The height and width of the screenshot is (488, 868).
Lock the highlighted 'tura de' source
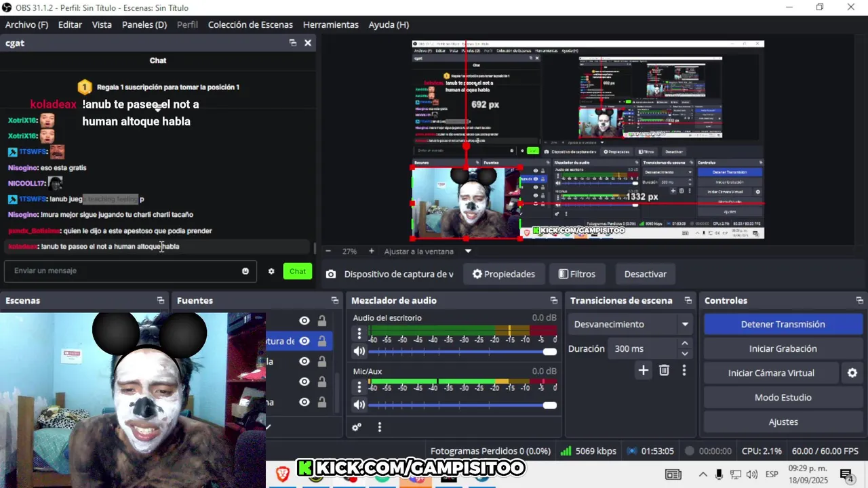[322, 341]
